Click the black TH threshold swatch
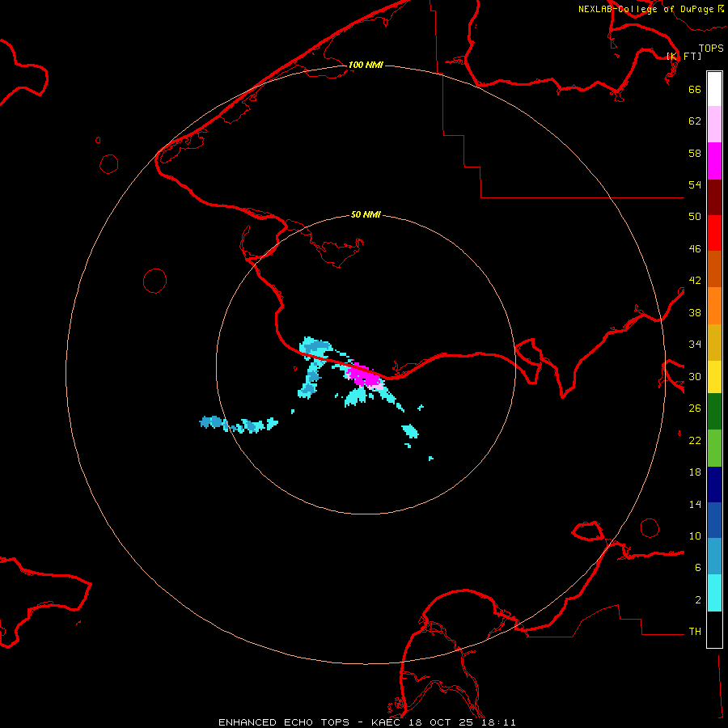This screenshot has height=728, width=728. [x=714, y=629]
